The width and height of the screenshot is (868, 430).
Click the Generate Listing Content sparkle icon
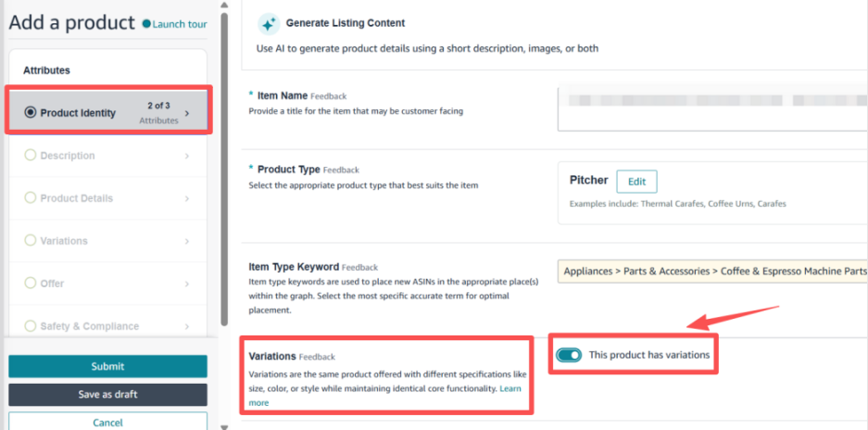(x=269, y=24)
